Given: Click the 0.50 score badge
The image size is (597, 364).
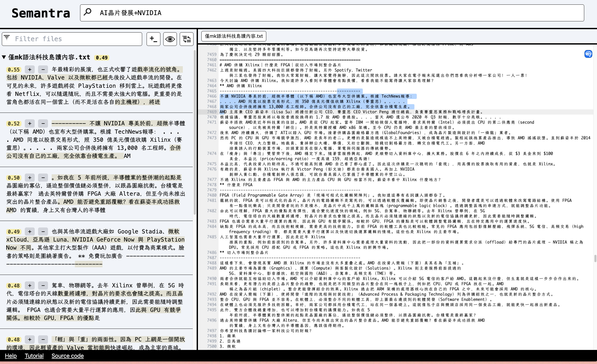Looking at the screenshot, I should point(14,178).
